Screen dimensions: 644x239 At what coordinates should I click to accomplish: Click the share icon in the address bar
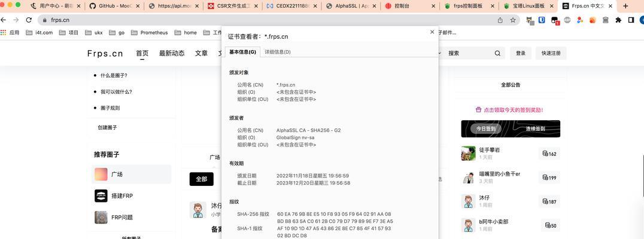[x=500, y=20]
